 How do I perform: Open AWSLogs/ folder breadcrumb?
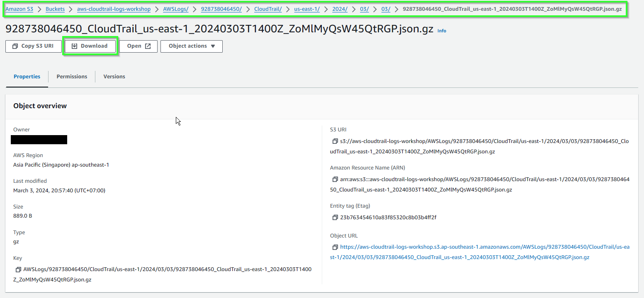(x=176, y=9)
